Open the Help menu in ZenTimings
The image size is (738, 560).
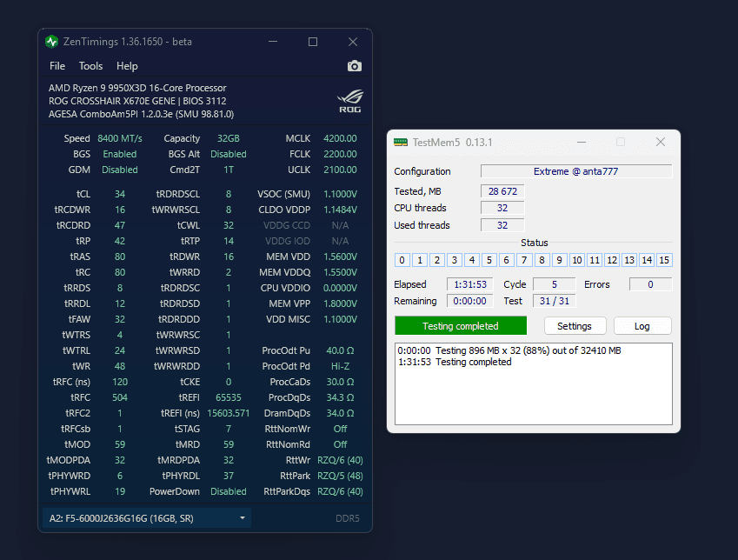pyautogui.click(x=127, y=66)
